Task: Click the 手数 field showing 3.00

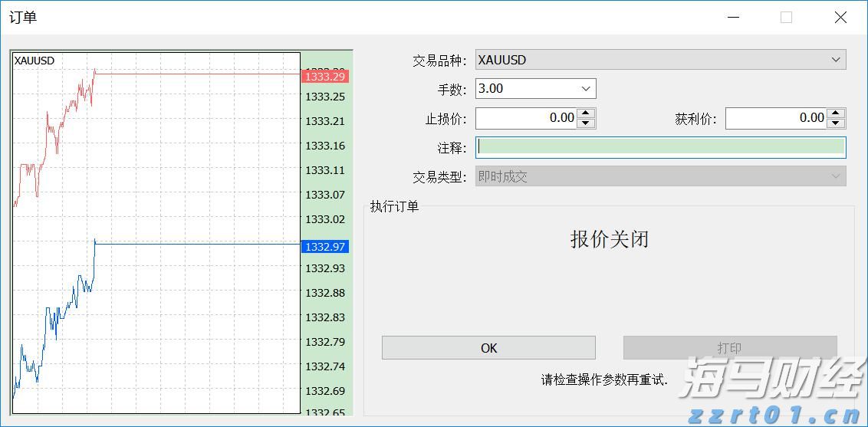Action: click(525, 89)
